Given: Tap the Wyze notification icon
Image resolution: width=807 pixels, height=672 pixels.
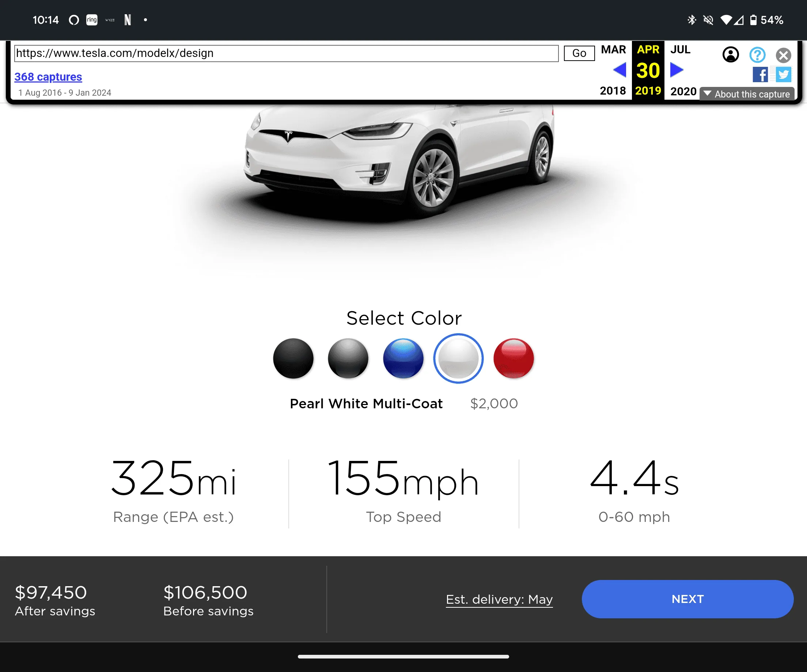Looking at the screenshot, I should tap(110, 20).
